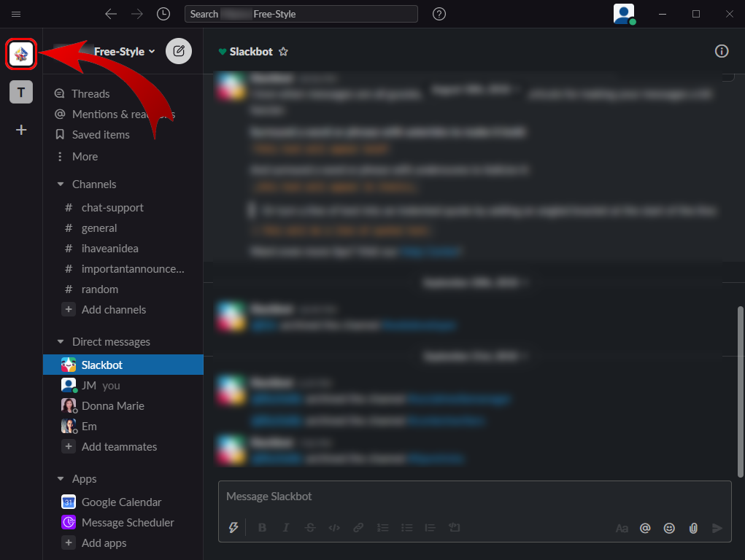Toggle bold formatting

pos(262,528)
